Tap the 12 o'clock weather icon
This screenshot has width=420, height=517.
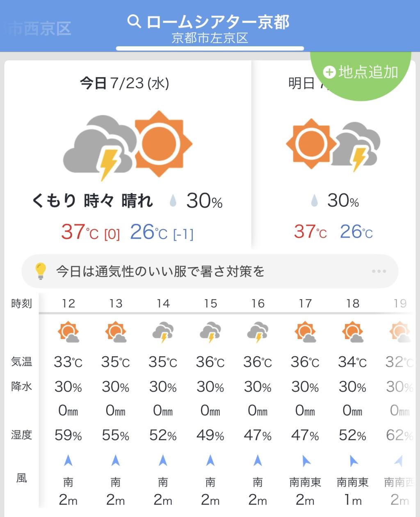[x=68, y=332]
